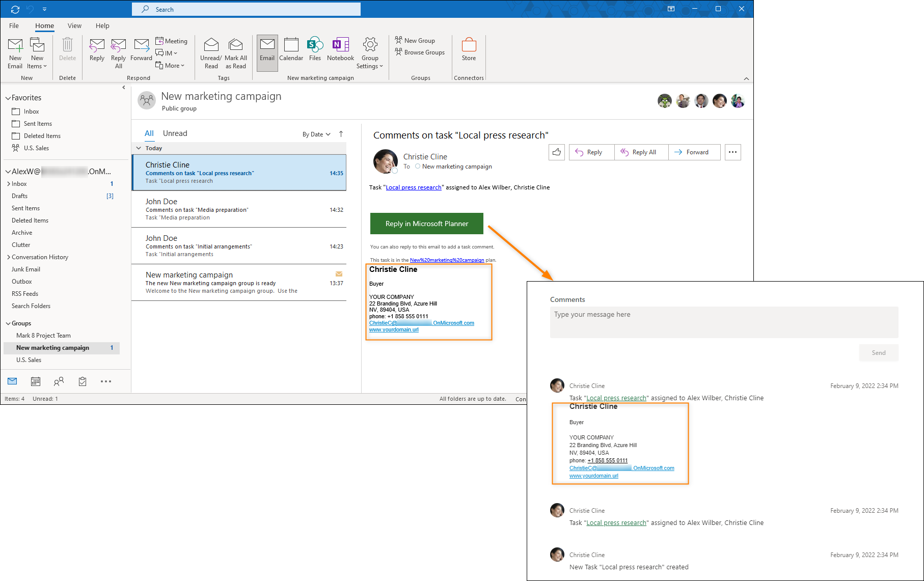Viewport: 924px width, 581px height.
Task: Click the Comments message input field
Action: [x=724, y=322]
